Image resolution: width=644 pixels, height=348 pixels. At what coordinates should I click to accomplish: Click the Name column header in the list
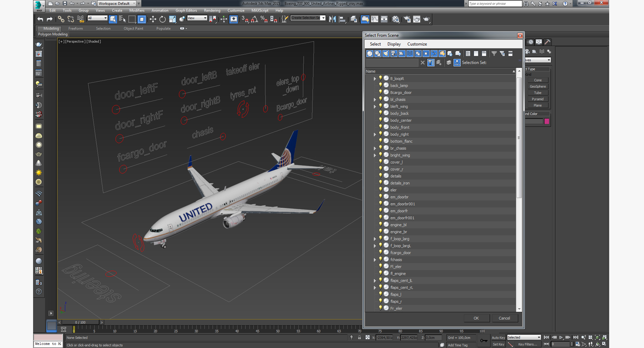pos(440,71)
